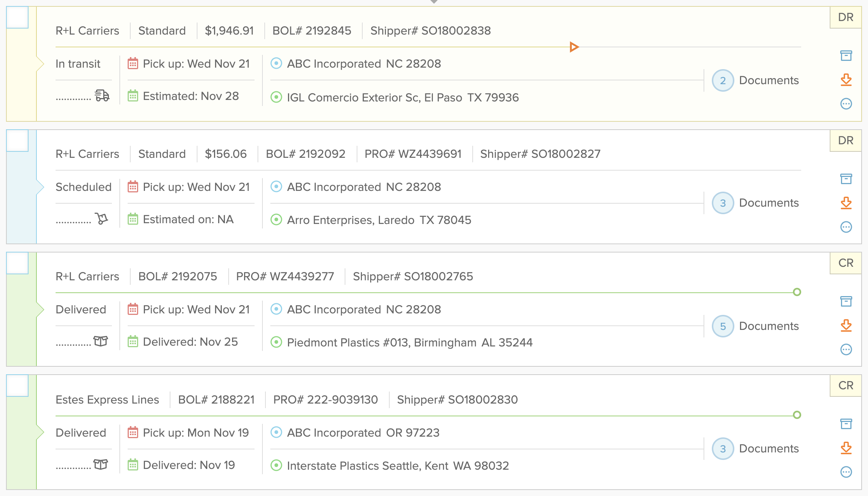The image size is (868, 496).
Task: Click Shipper# SO18002838 text
Action: [x=431, y=31]
